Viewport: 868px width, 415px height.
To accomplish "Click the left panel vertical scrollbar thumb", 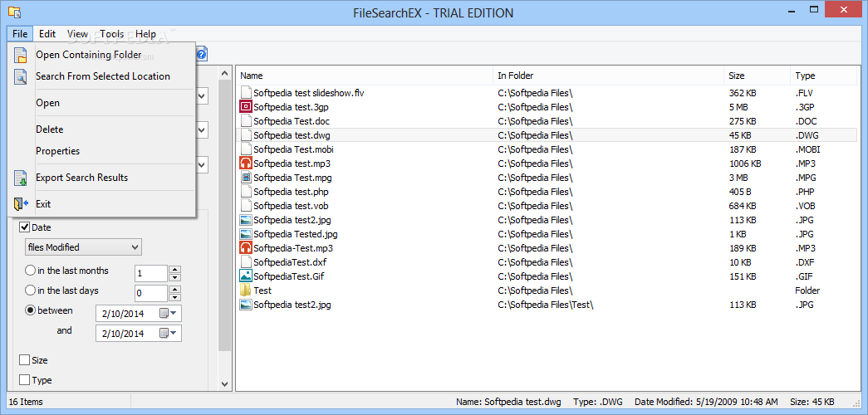I will [x=225, y=215].
